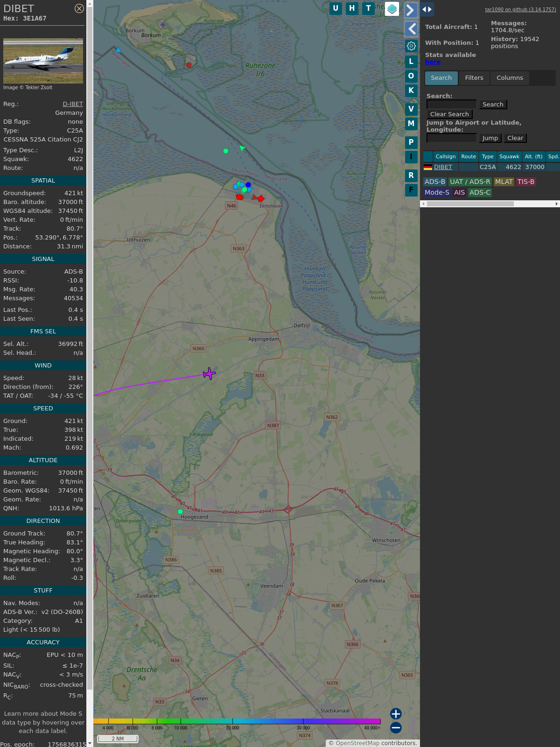The width and height of the screenshot is (560, 747).
Task: Click the sidebar width toggle arrows icon
Action: pyautogui.click(x=427, y=9)
